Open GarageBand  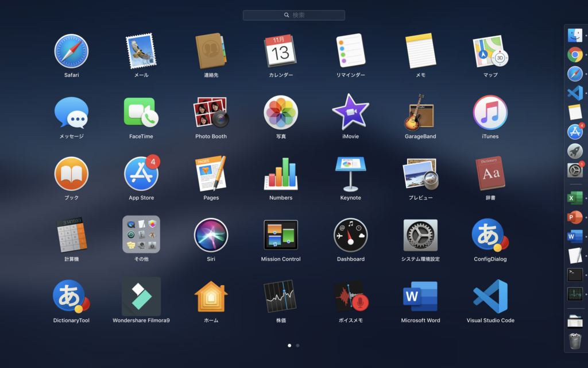tap(420, 112)
